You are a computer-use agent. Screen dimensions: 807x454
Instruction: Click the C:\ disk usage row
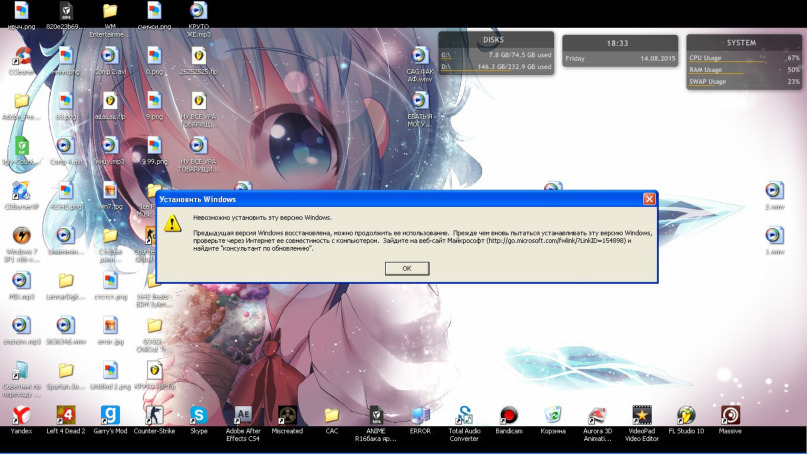point(496,55)
